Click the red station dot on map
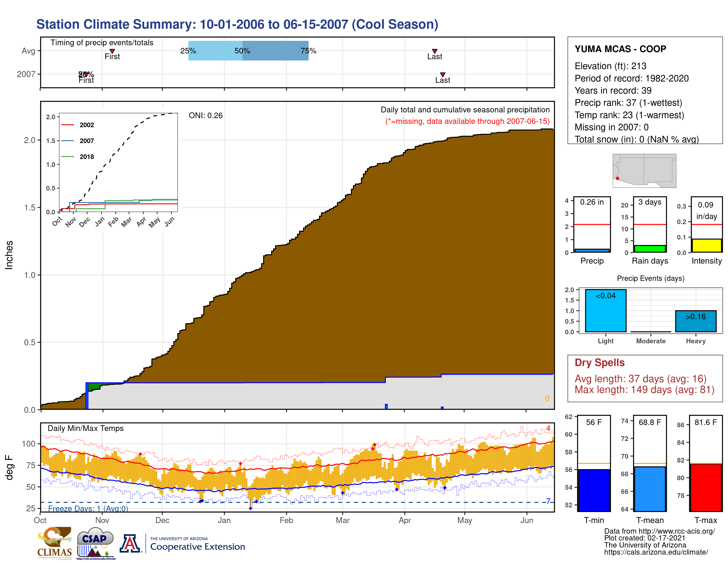This screenshot has height=563, width=728. [617, 178]
